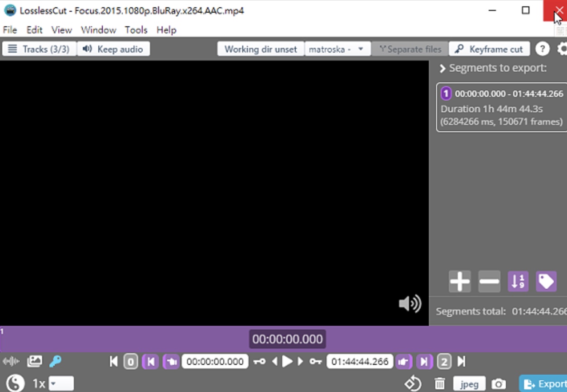Screen dimensions: 567x392
Task: Open the Window menu
Action: tap(99, 30)
